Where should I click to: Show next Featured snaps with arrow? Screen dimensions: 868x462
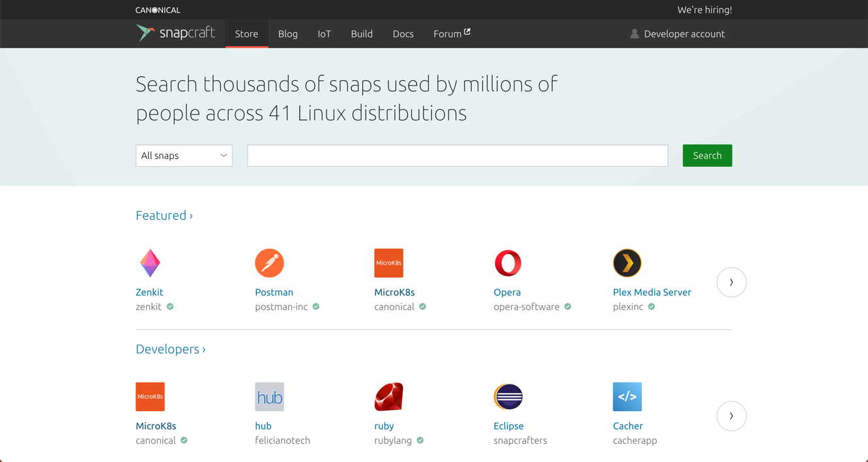tap(731, 282)
